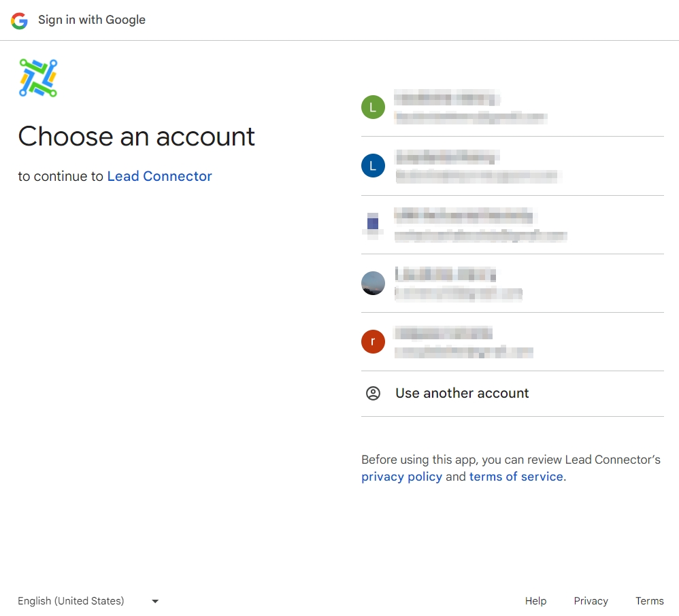Click the Lead Connector app logo
Image resolution: width=679 pixels, height=616 pixels.
pyautogui.click(x=38, y=78)
